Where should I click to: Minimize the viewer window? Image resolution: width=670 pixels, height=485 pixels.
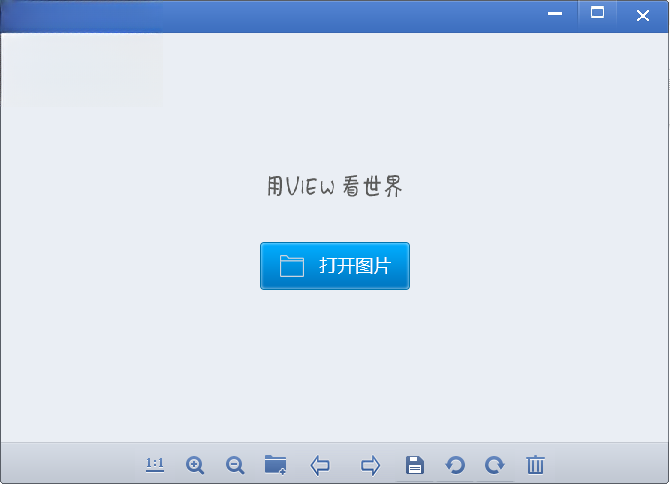[555, 14]
